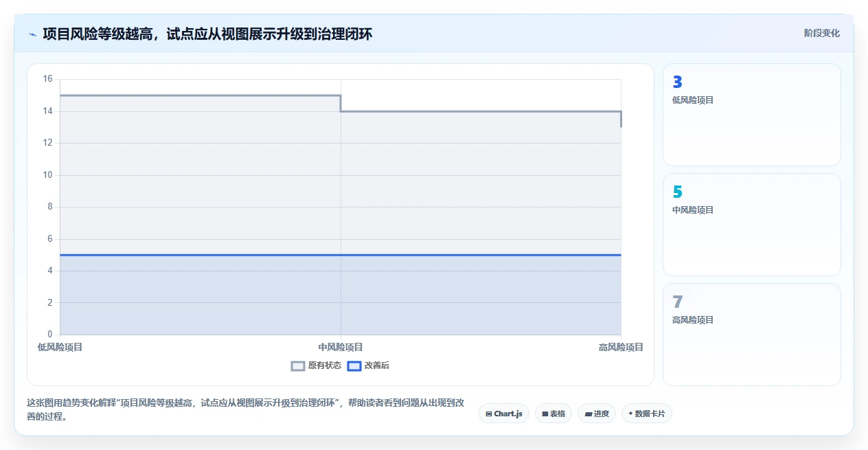Screen dimensions: 868x450
Task: Click the 中风险项目 x-axis label
Action: 341,348
